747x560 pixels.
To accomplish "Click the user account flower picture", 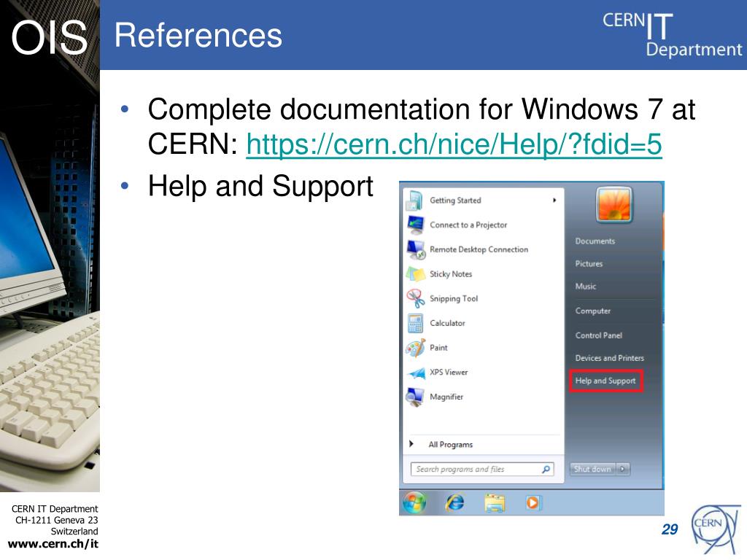I will click(614, 205).
